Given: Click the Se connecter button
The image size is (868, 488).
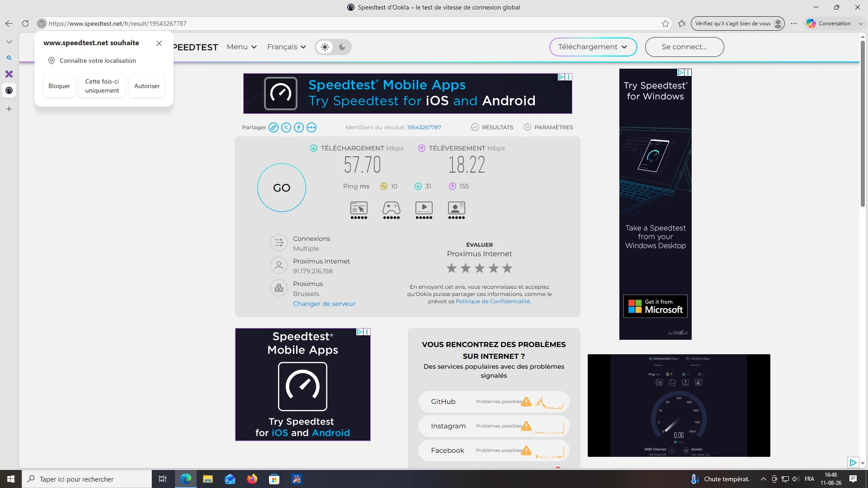Looking at the screenshot, I should (x=684, y=47).
